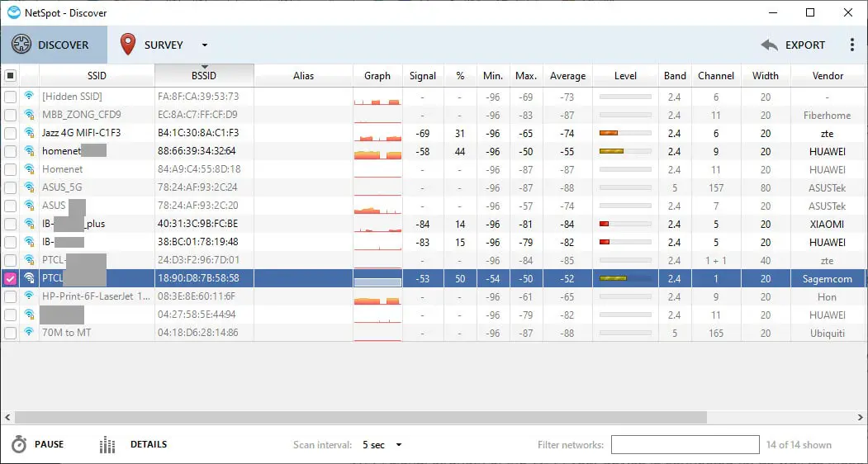This screenshot has height=464, width=868.
Task: Click the Graph column header
Action: click(377, 76)
